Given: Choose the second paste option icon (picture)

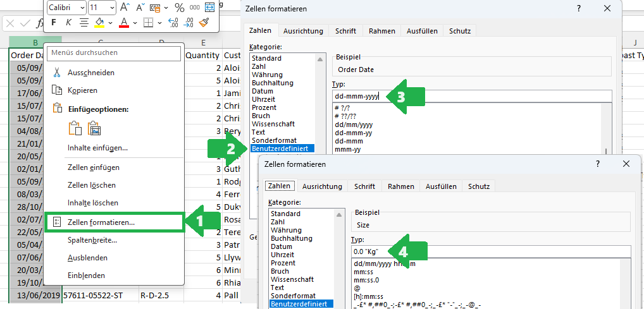Looking at the screenshot, I should 94,128.
